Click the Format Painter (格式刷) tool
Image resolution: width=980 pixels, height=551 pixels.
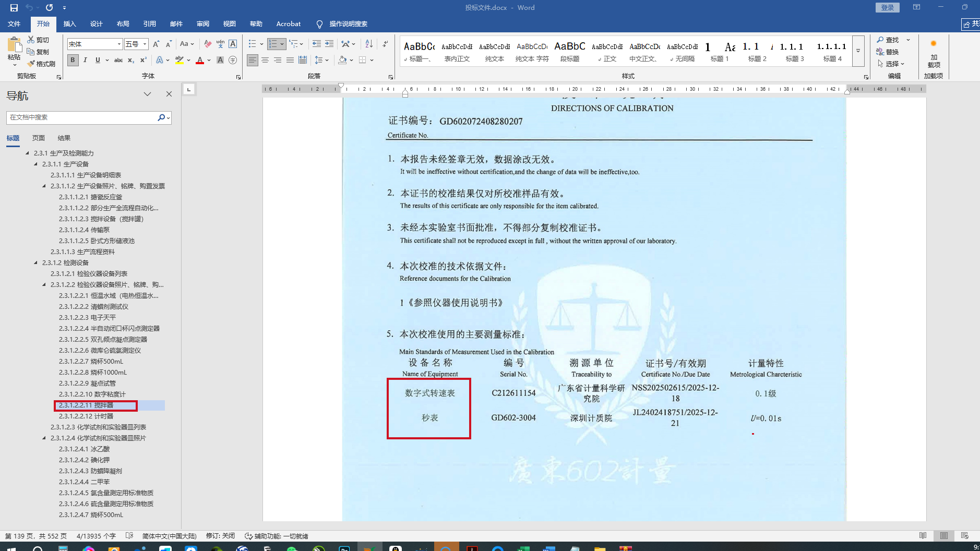pos(42,64)
